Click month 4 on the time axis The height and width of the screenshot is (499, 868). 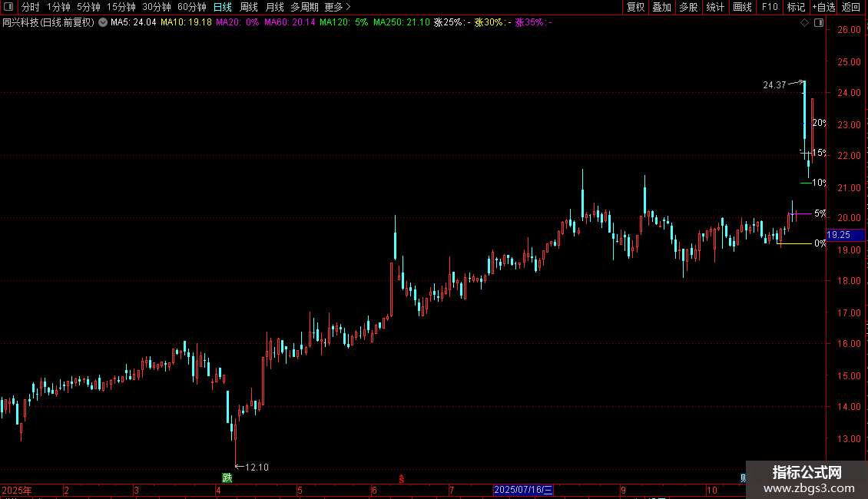click(x=218, y=490)
